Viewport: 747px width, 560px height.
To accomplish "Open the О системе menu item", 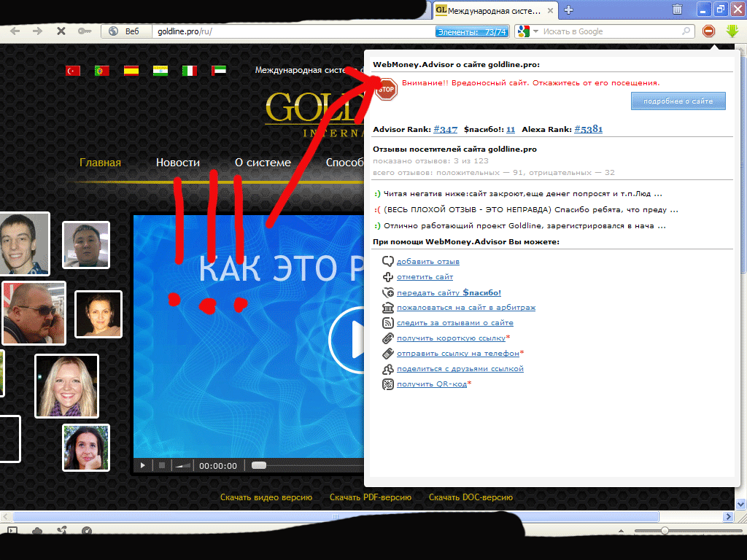I will pyautogui.click(x=263, y=163).
